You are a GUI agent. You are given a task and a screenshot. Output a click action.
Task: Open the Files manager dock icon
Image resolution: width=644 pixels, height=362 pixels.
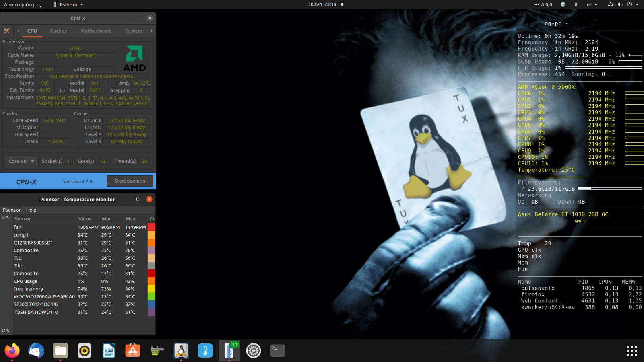click(60, 351)
